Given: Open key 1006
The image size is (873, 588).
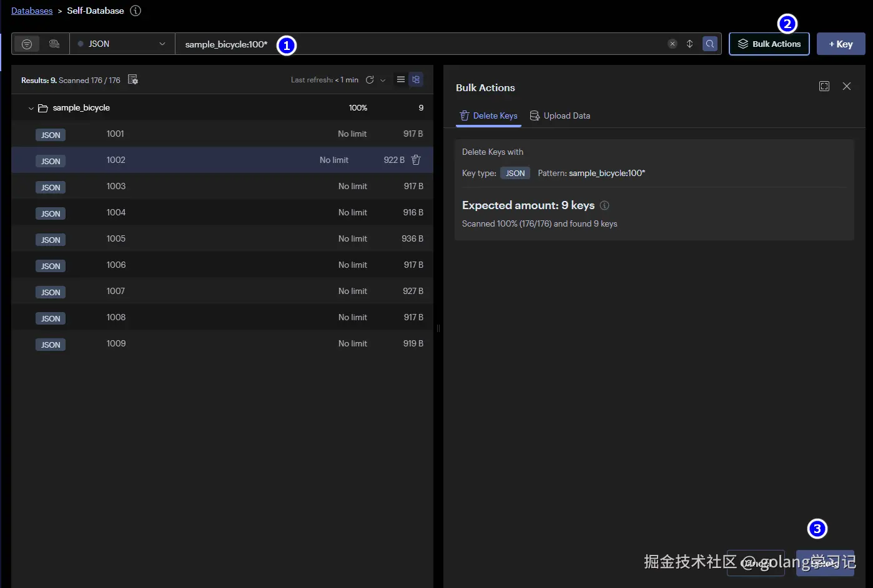Looking at the screenshot, I should pyautogui.click(x=222, y=265).
